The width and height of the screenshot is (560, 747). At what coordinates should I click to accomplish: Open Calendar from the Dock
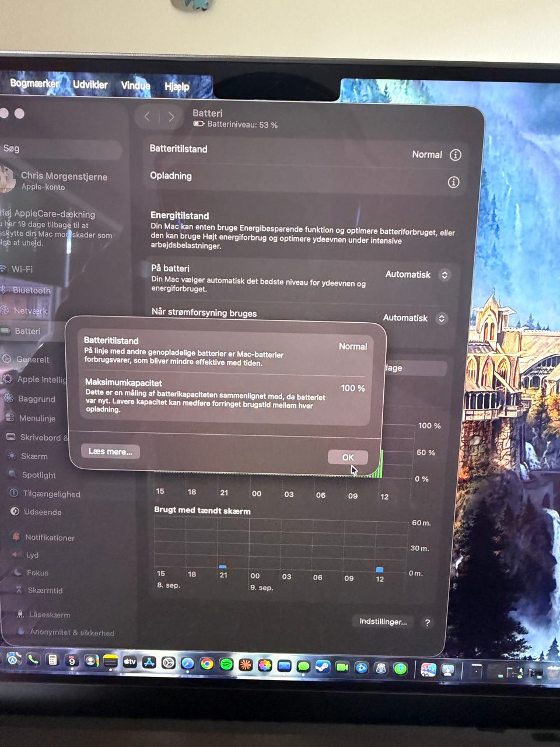click(x=72, y=661)
